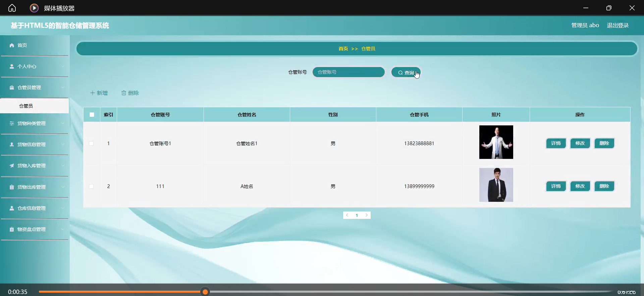Click 删除 for the A姓名 row
Screen dimensions: 644x296
click(x=604, y=186)
